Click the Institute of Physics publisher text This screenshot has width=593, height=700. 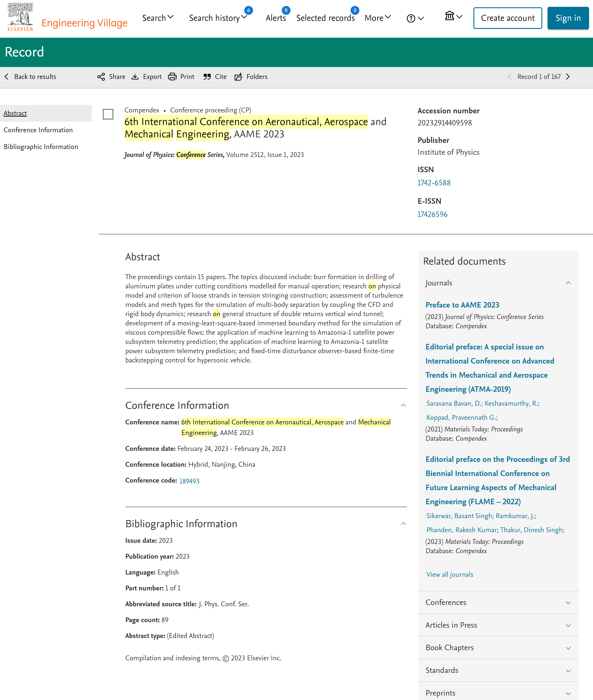(449, 153)
